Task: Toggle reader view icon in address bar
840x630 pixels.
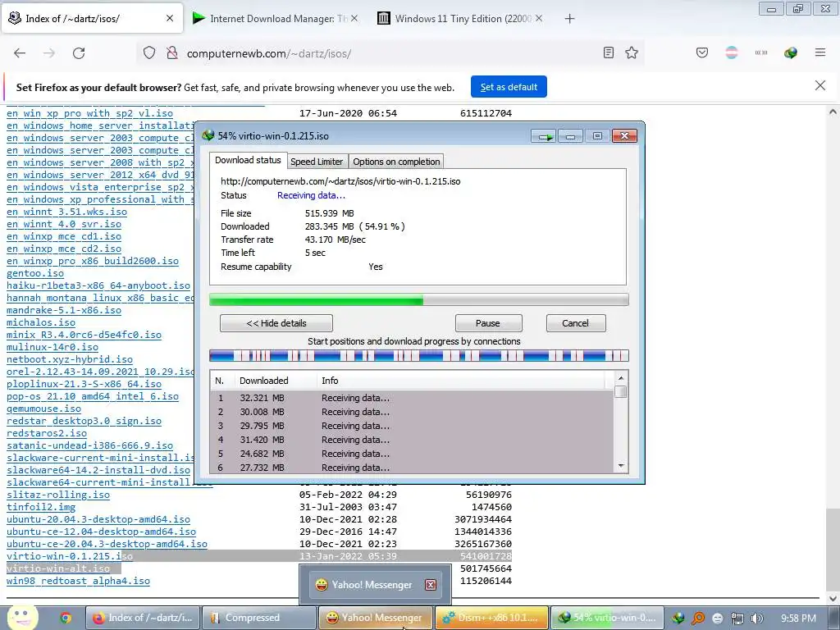Action: tap(609, 52)
